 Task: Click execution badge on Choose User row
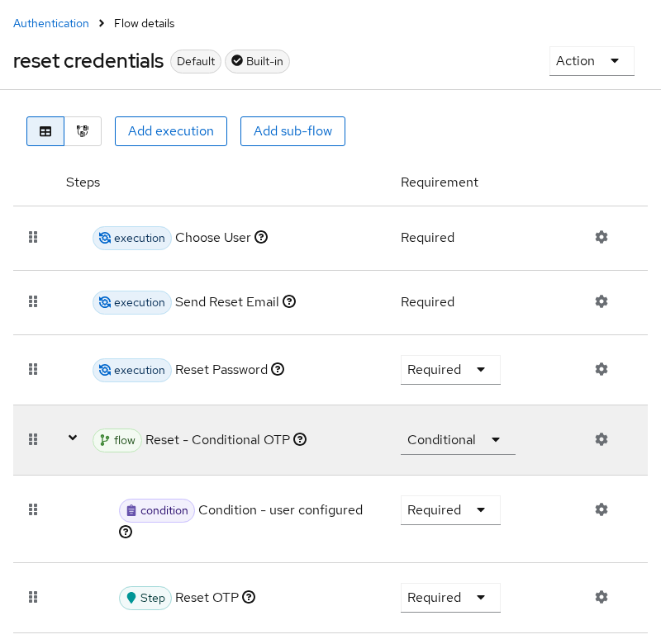pos(132,238)
